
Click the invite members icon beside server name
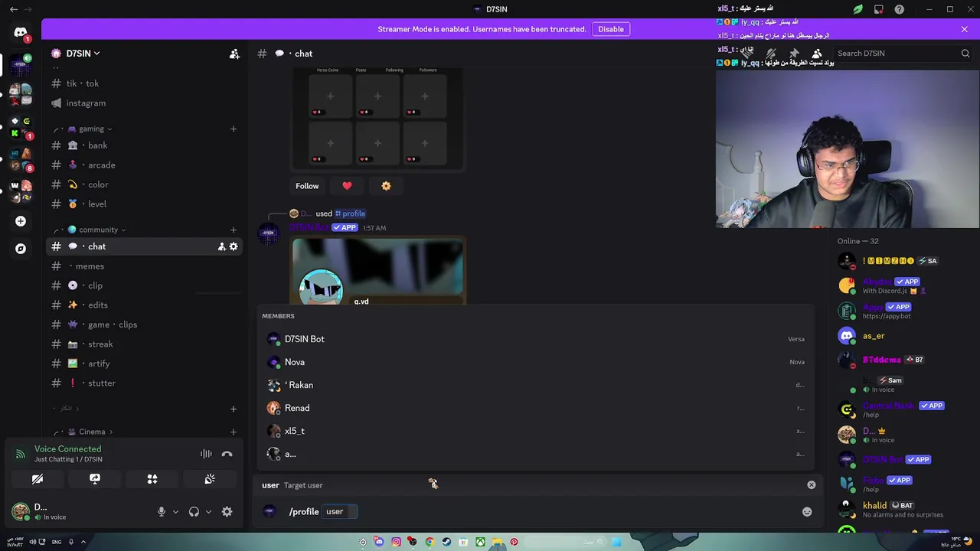(x=234, y=54)
